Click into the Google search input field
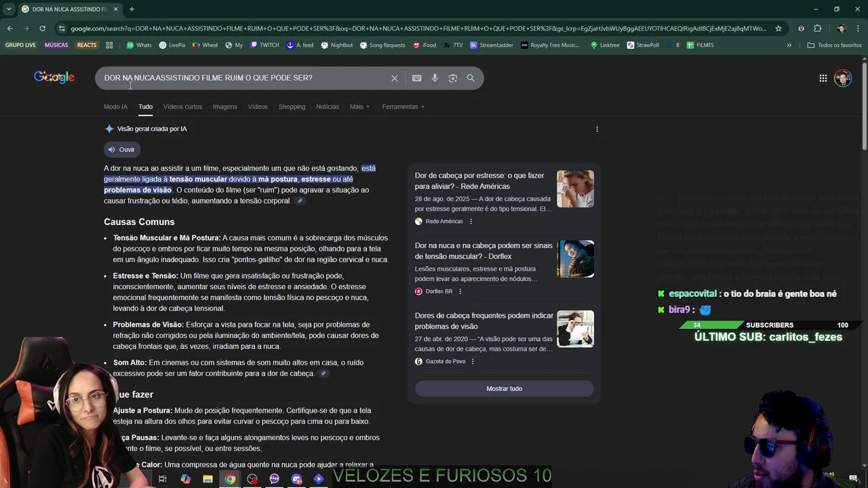This screenshot has width=868, height=488. tap(244, 78)
